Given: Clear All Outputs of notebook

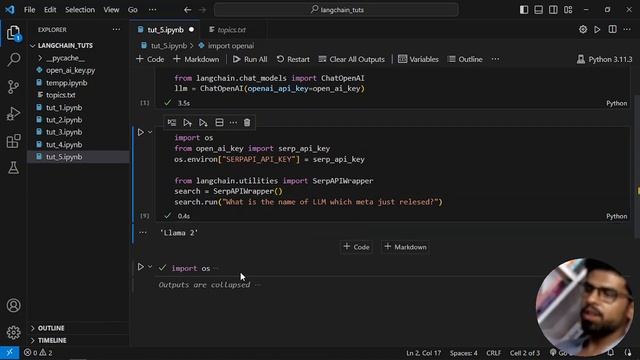Looking at the screenshot, I should (351, 59).
